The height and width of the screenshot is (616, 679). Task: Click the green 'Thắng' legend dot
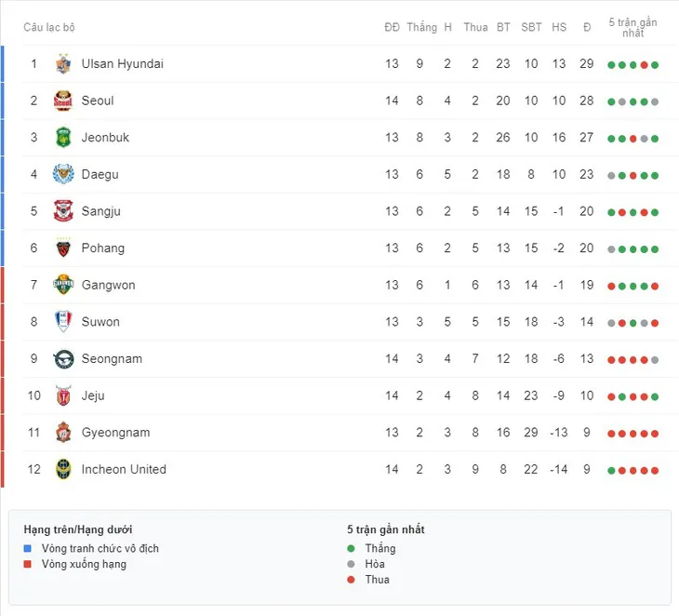[351, 548]
